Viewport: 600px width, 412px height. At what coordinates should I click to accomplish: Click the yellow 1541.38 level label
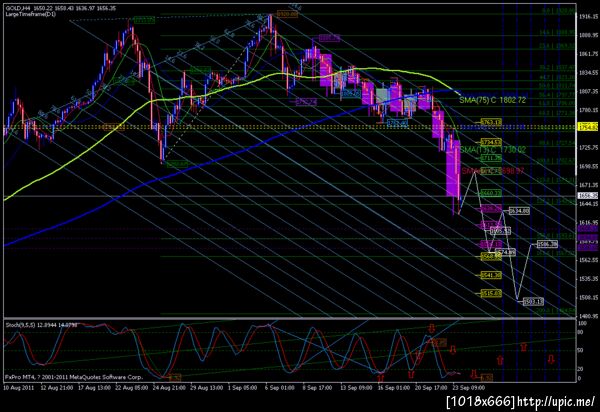click(x=491, y=275)
